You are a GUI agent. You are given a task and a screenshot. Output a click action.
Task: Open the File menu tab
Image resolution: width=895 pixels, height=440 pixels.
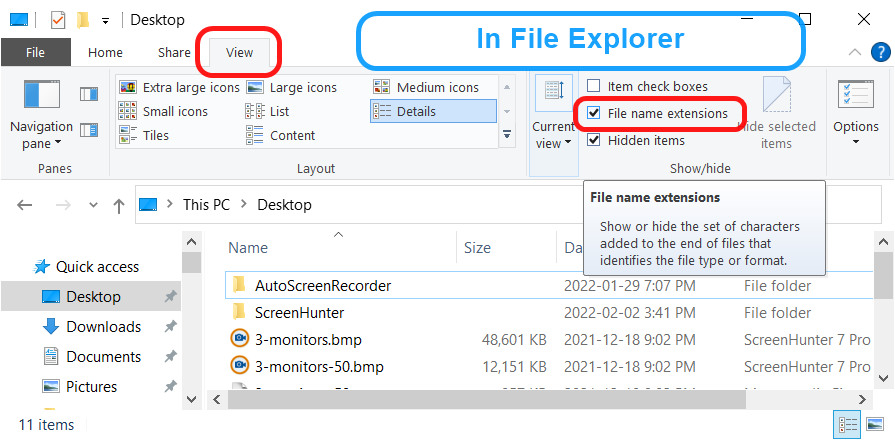tap(35, 53)
